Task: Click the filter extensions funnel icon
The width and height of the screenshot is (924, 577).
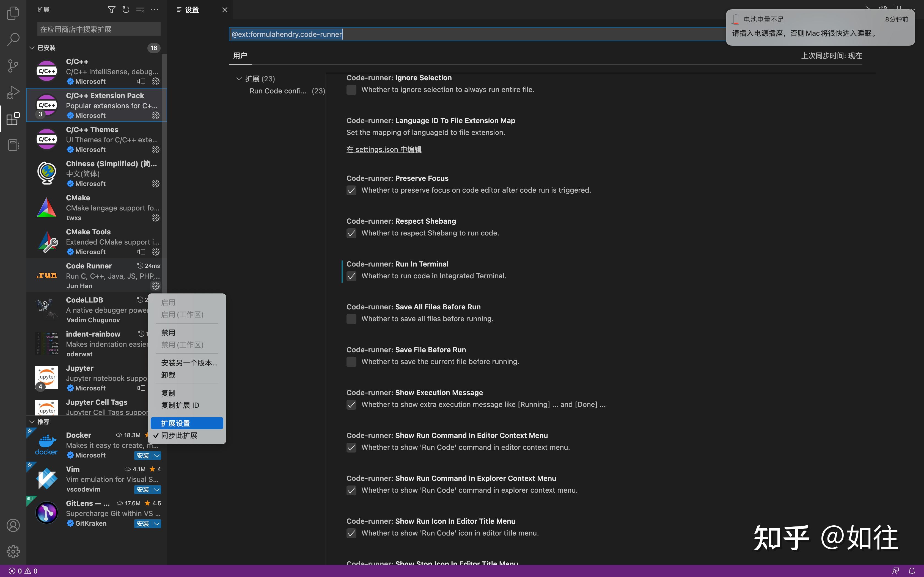Action: pos(111,10)
